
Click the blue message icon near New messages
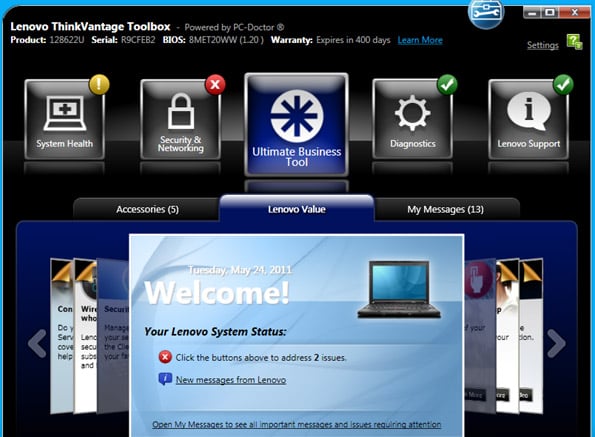click(165, 379)
